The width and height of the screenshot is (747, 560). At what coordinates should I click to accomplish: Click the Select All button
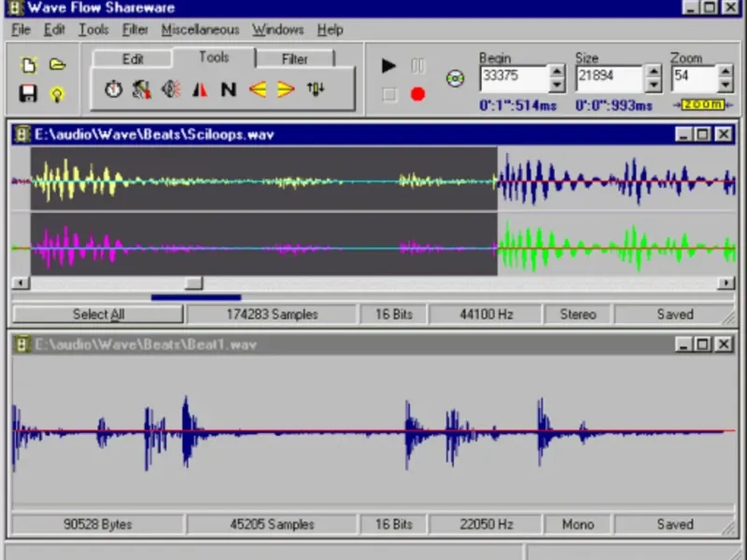point(98,315)
